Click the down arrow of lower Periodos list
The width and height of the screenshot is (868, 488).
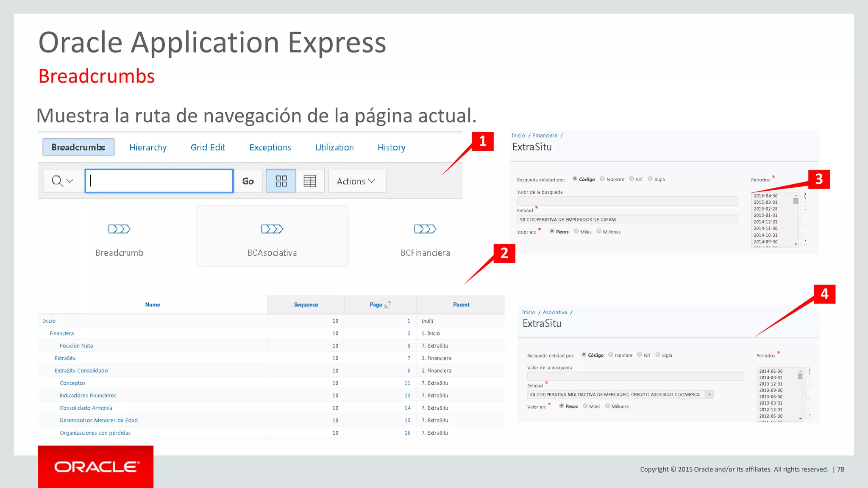[800, 419]
